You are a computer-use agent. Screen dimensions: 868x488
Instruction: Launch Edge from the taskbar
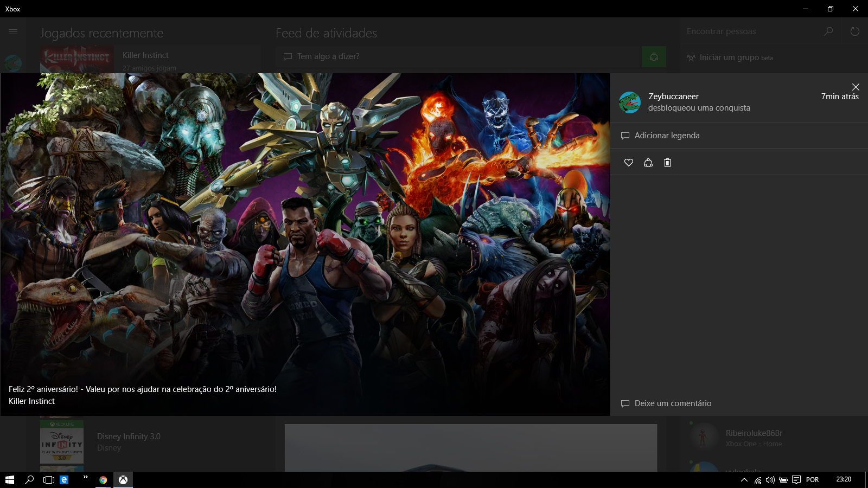click(64, 480)
